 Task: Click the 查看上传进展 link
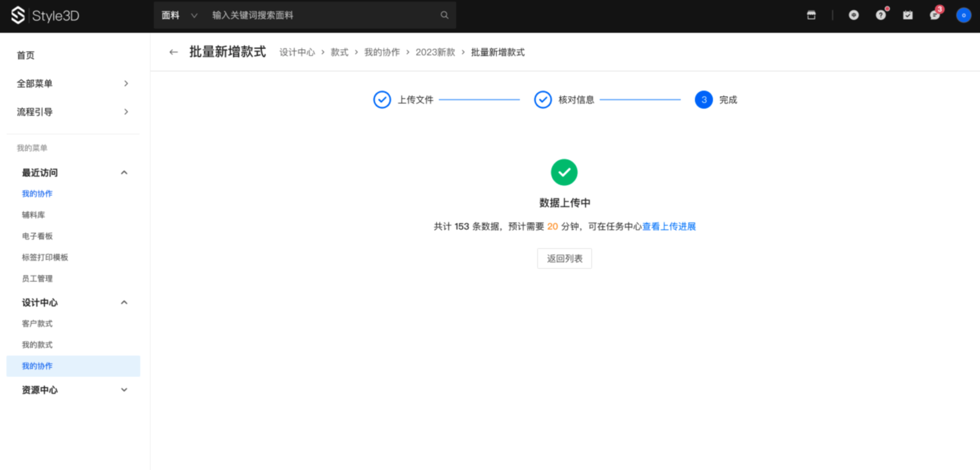tap(669, 226)
